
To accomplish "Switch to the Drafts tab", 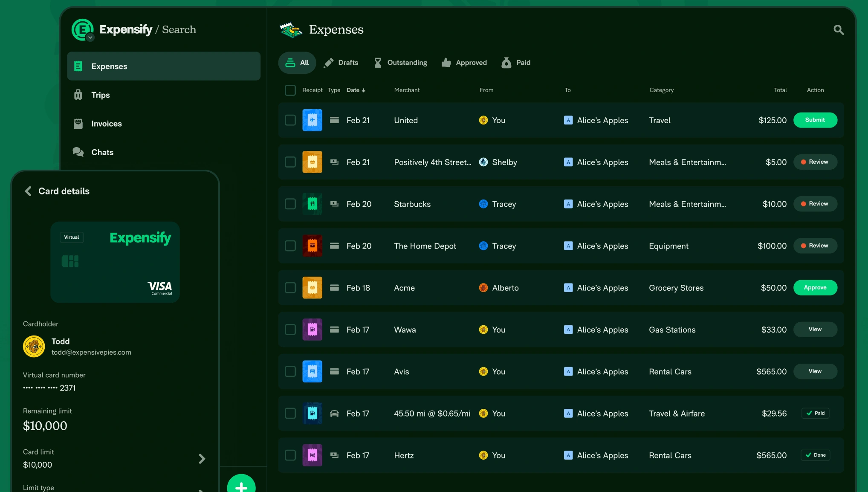I will pyautogui.click(x=341, y=63).
